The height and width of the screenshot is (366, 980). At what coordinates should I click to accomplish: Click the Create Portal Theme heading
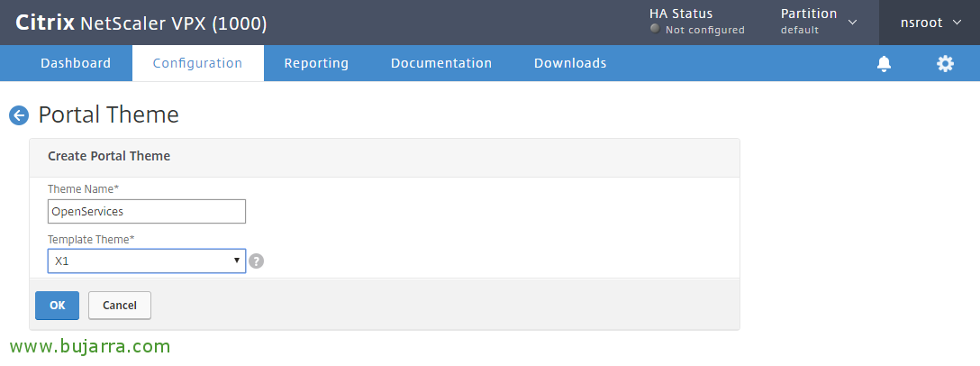coord(109,156)
